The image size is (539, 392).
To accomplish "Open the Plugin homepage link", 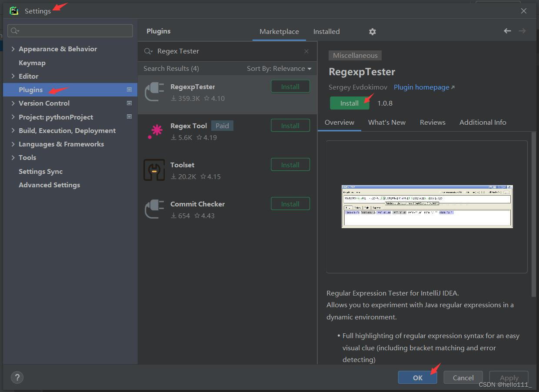I will [x=424, y=87].
